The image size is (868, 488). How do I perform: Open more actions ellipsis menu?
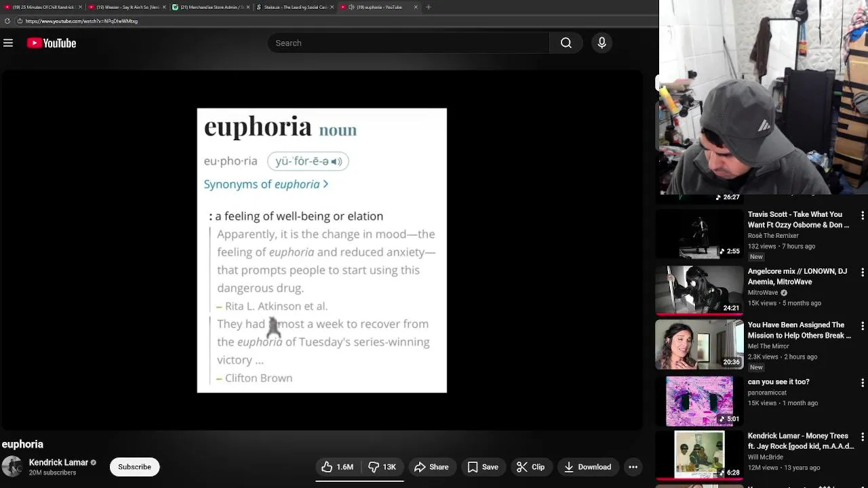(x=633, y=467)
